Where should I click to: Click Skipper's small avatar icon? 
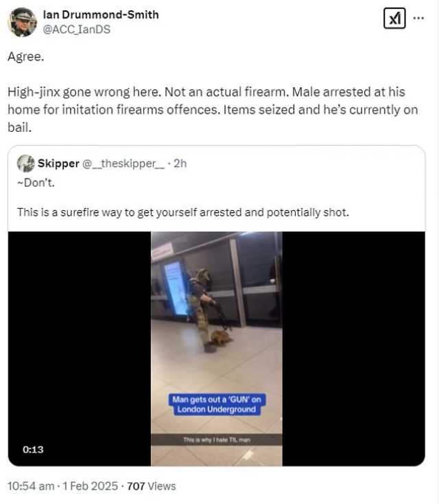point(25,163)
